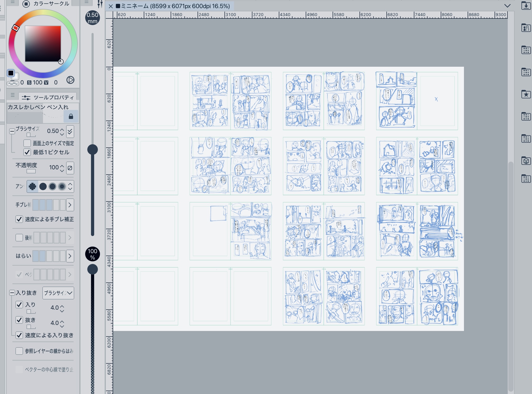
Task: Open the canvas tab list chevron
Action: pyautogui.click(x=507, y=6)
